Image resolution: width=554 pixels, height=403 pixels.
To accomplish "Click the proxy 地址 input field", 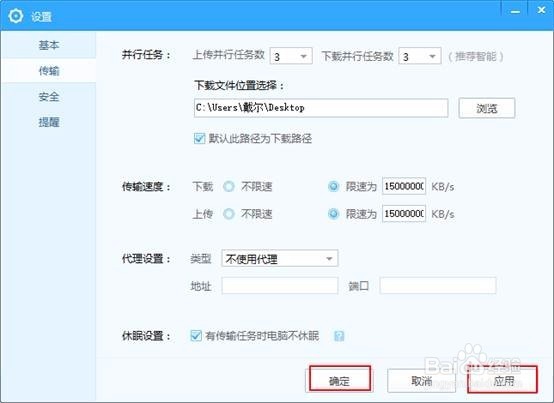I will 279,285.
